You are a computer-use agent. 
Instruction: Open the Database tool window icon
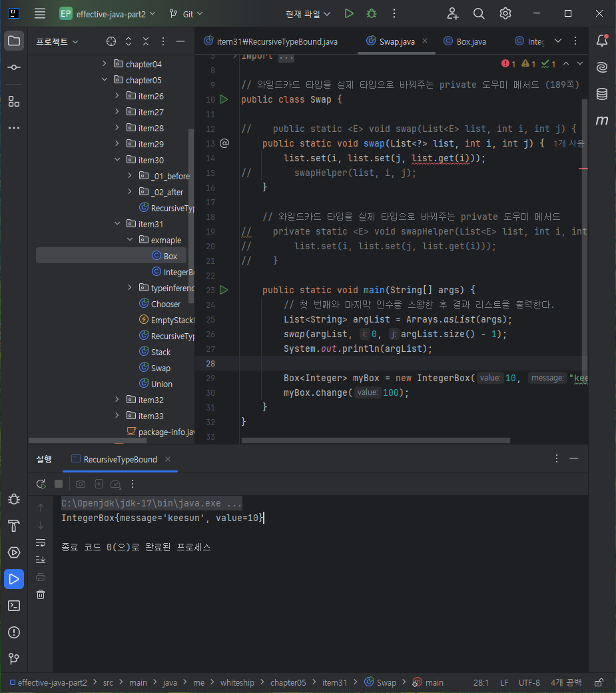602,94
